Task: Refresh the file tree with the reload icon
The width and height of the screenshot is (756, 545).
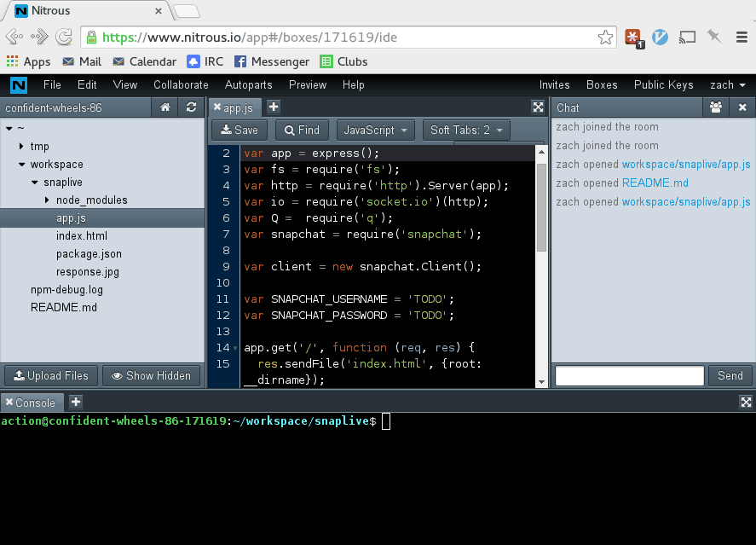Action: [192, 107]
